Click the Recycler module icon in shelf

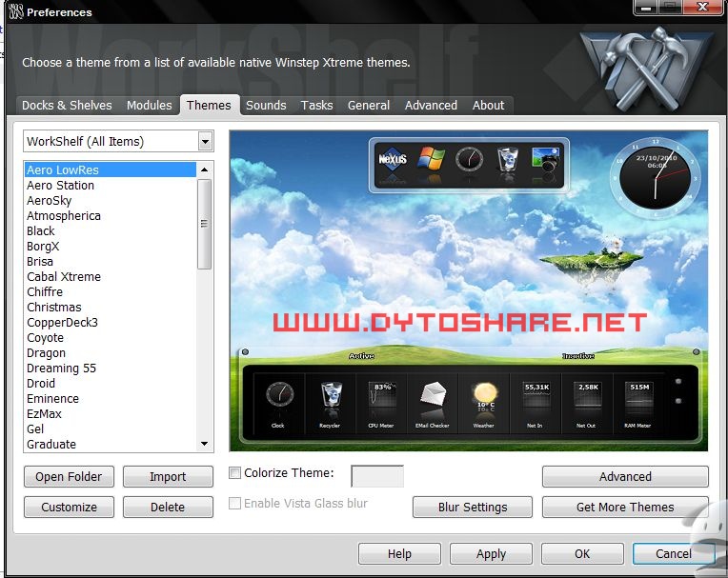331,394
